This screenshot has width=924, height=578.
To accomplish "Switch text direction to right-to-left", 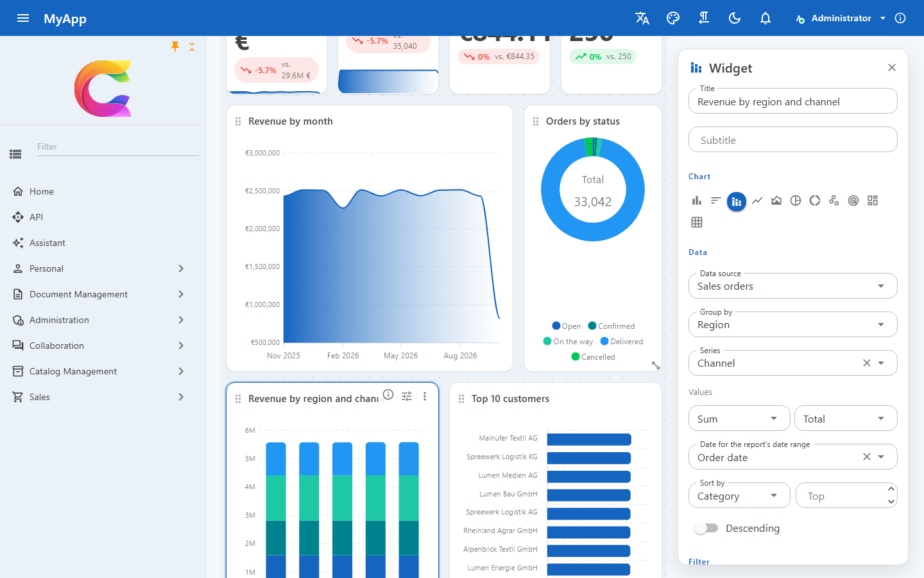I will (x=704, y=18).
